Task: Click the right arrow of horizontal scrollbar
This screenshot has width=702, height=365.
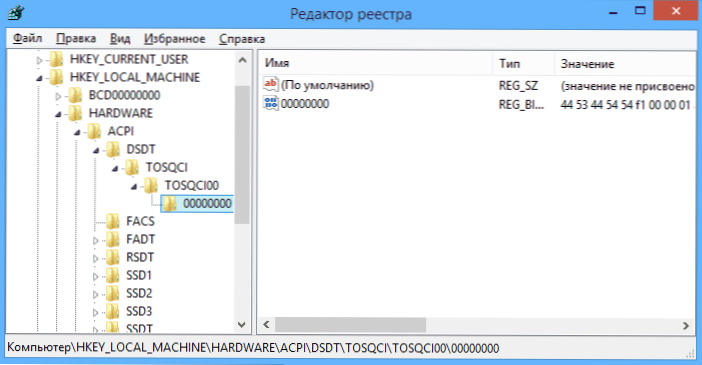Action: pyautogui.click(x=685, y=325)
